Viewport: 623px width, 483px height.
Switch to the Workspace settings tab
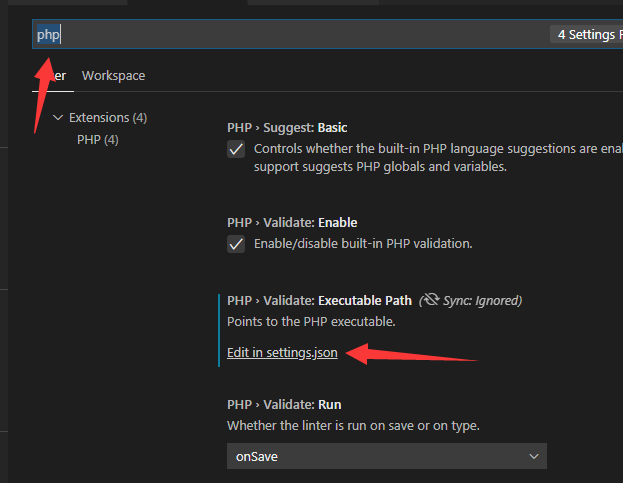pyautogui.click(x=113, y=76)
